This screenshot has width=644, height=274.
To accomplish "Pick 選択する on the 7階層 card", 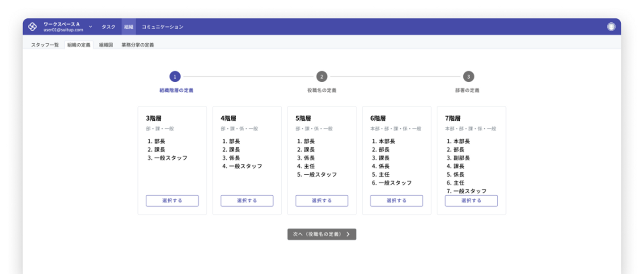I will (471, 201).
